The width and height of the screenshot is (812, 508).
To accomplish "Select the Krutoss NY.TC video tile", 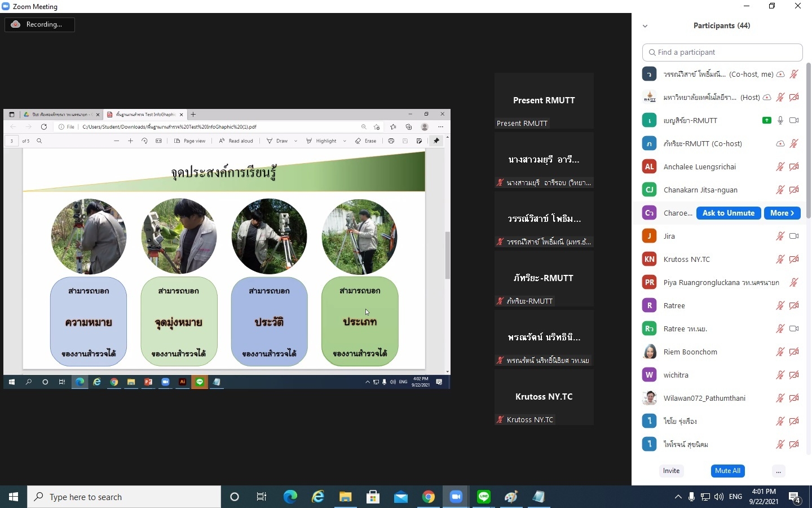I will 544,397.
